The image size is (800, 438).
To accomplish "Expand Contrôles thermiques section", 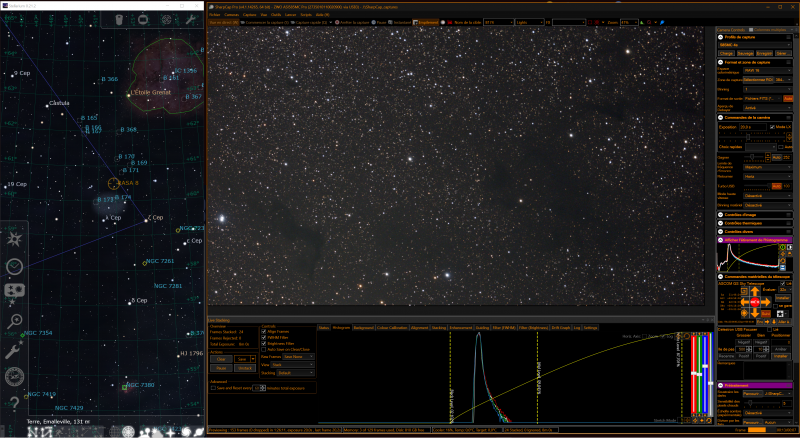I will coord(720,223).
